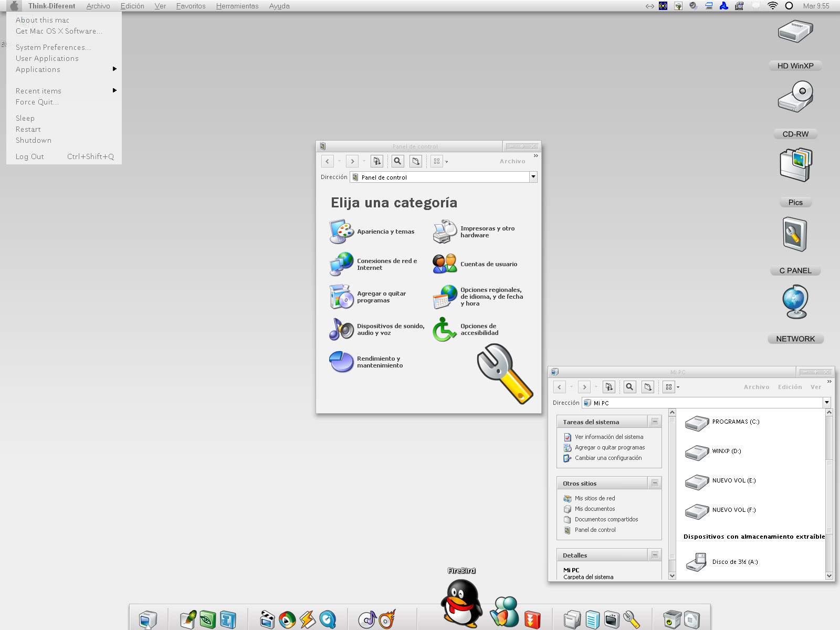The image size is (840, 630).
Task: Open the Edición menu in top menu bar
Action: 132,6
